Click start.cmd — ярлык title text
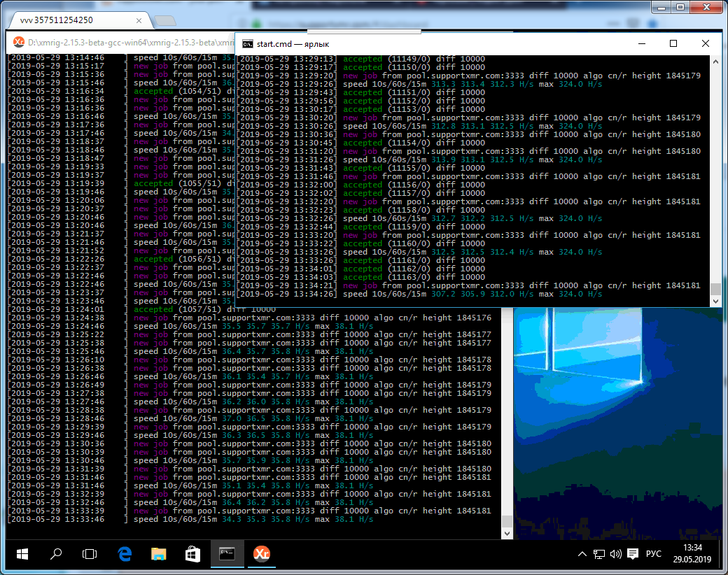Viewport: 728px width, 575px height. [293, 44]
